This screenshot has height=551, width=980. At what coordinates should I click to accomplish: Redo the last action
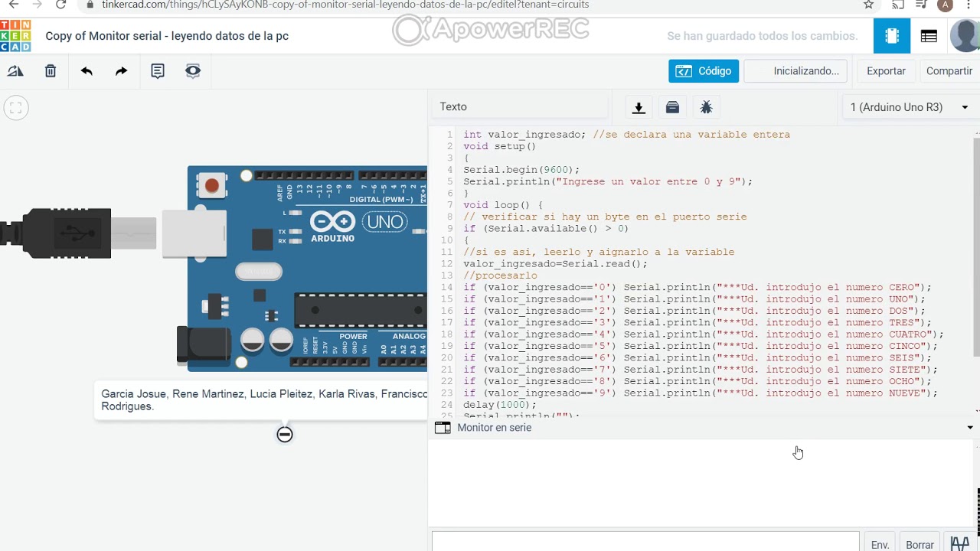click(x=121, y=71)
